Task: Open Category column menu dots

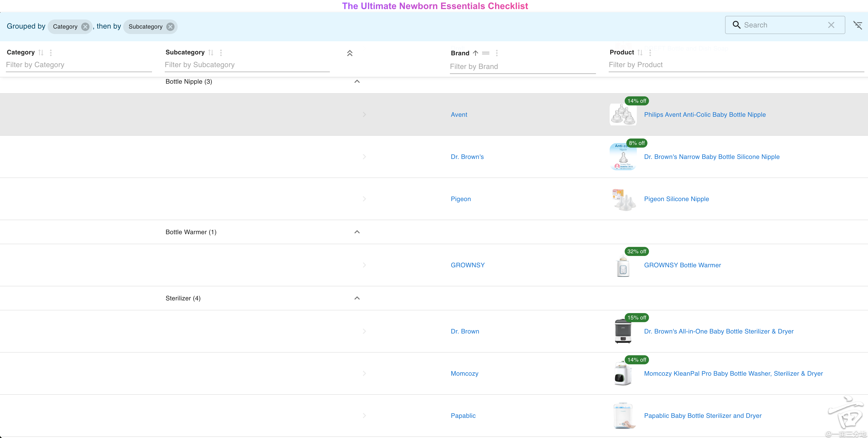Action: tap(51, 53)
